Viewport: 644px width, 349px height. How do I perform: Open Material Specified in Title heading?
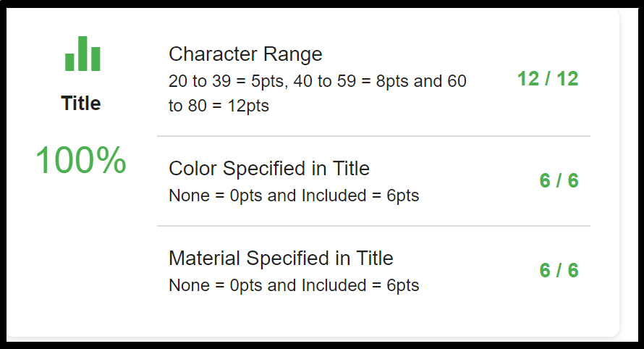point(281,258)
